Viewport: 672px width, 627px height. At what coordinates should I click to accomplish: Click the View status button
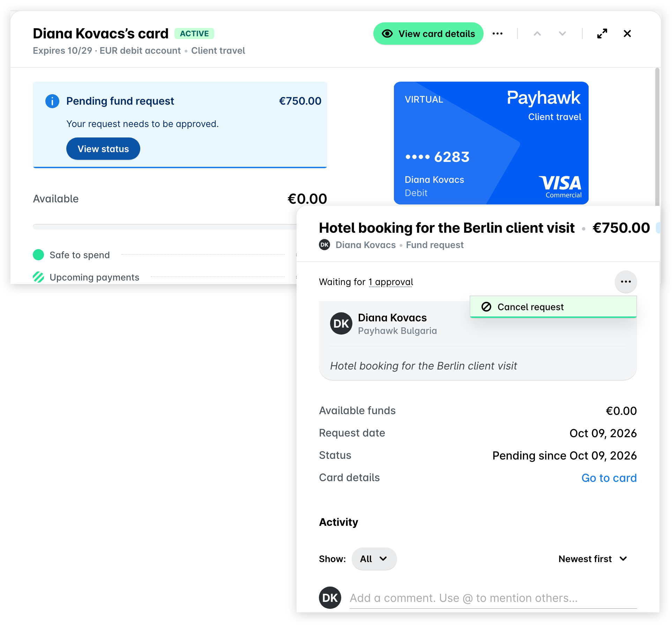(x=103, y=149)
